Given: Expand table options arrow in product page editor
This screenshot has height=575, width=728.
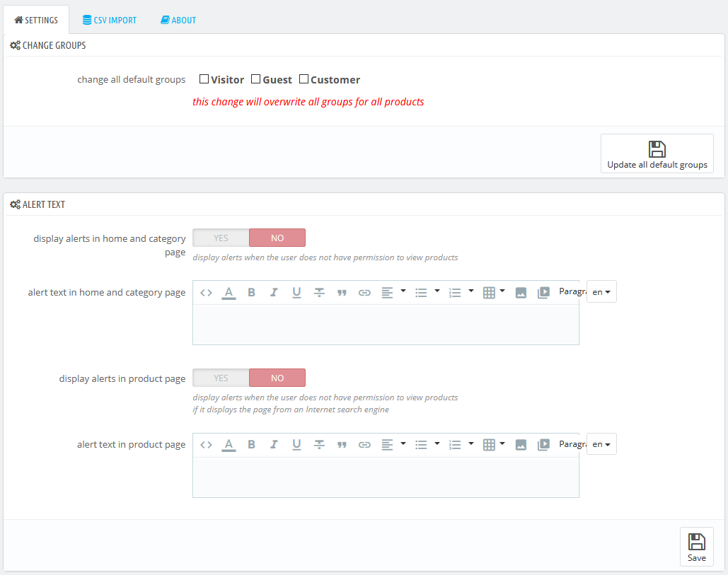Looking at the screenshot, I should pyautogui.click(x=502, y=443).
